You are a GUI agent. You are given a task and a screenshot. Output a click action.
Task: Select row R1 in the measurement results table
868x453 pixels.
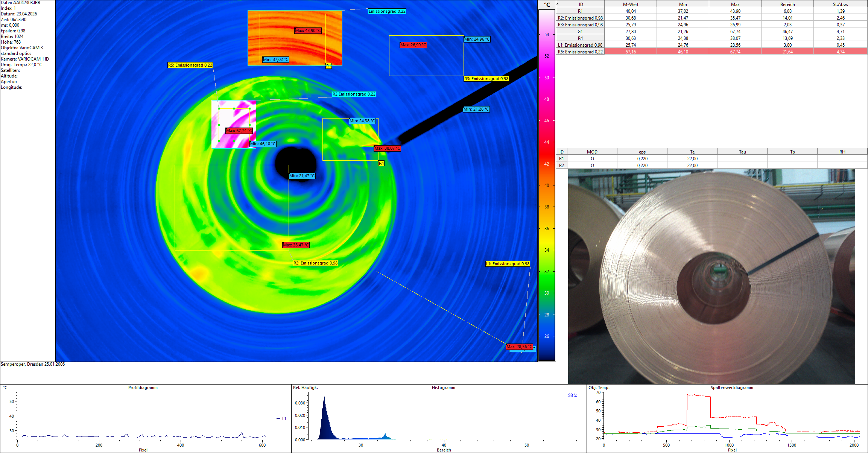point(711,11)
